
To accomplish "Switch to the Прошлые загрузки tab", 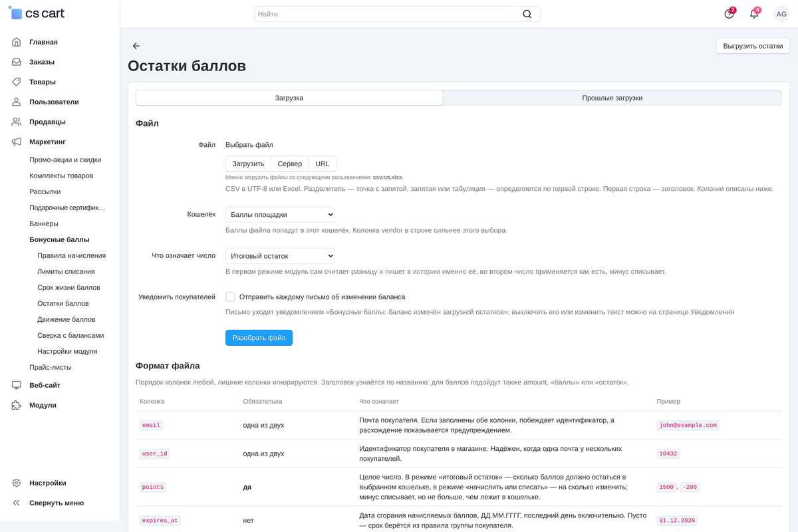I will point(612,98).
